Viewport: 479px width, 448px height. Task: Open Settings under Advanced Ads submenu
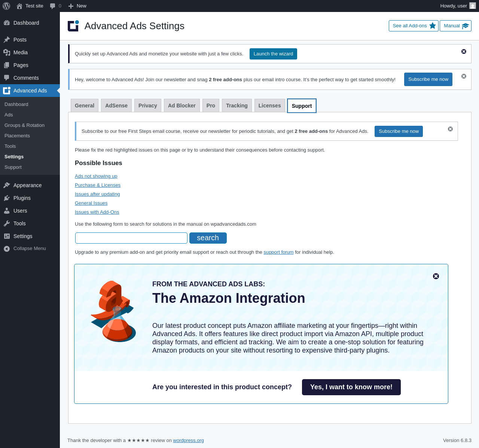[30, 157]
